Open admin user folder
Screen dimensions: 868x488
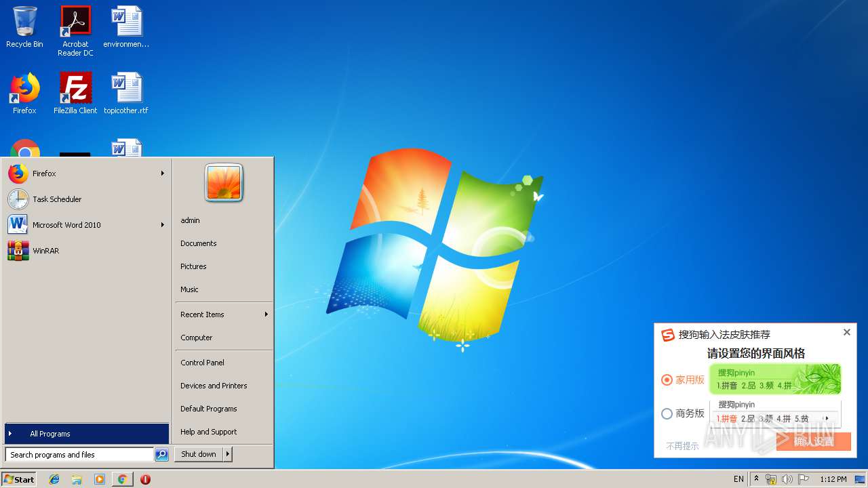pyautogui.click(x=191, y=220)
